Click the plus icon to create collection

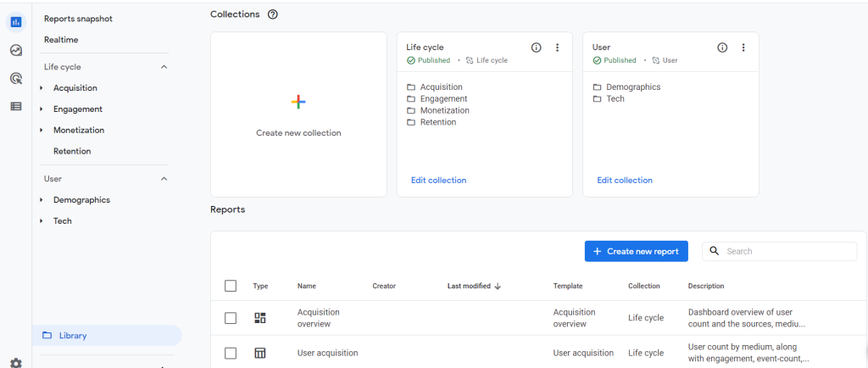[x=298, y=102]
